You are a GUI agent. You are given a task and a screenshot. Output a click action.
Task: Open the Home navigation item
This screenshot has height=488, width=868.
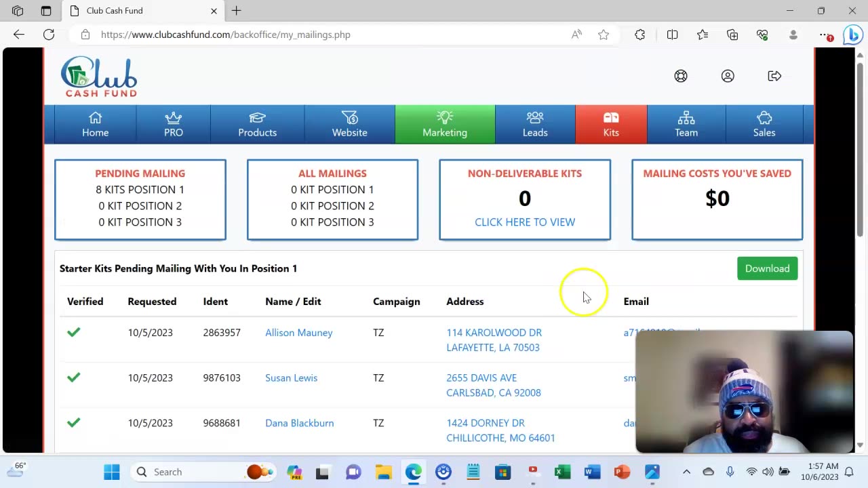point(95,125)
